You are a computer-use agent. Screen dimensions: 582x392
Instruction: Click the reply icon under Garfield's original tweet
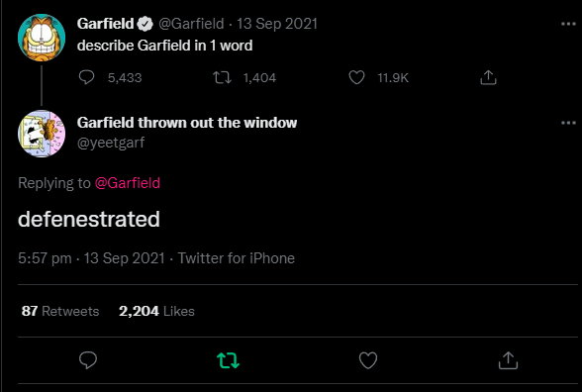point(86,77)
